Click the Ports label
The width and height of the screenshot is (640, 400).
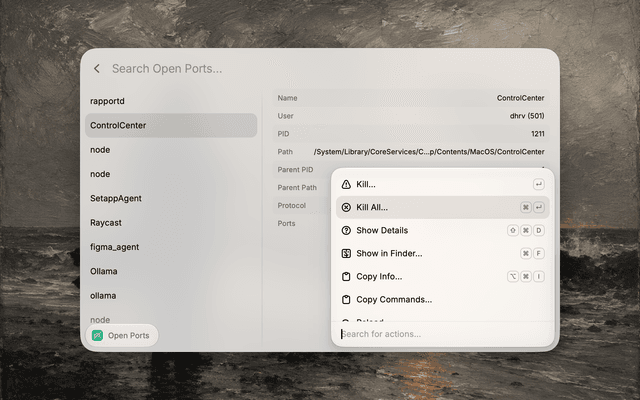coord(286,224)
